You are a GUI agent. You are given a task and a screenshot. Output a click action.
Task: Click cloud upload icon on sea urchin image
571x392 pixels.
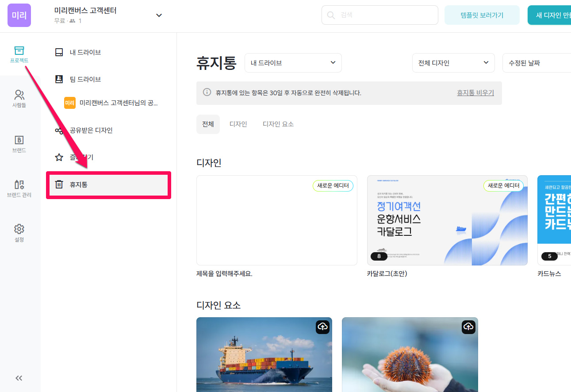[468, 327]
